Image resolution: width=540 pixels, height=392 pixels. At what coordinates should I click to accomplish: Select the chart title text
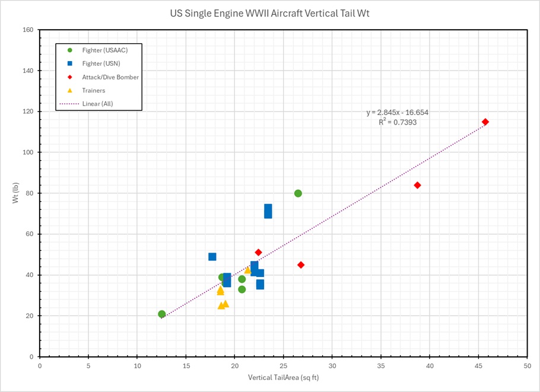point(269,13)
